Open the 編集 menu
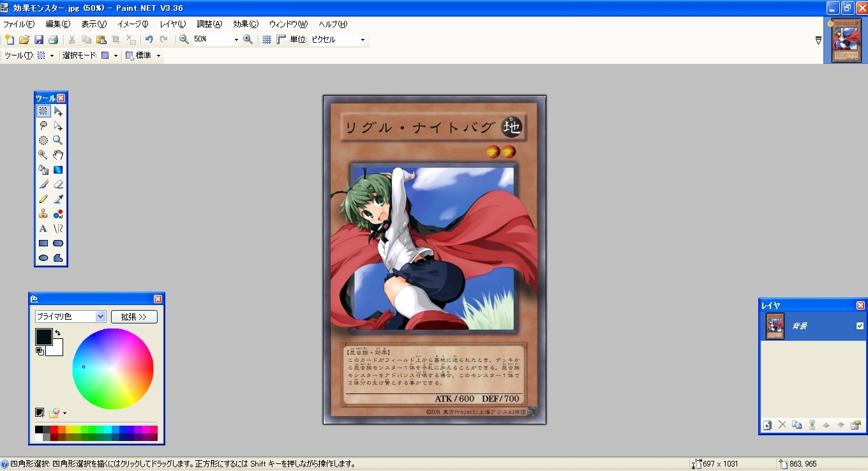The width and height of the screenshot is (868, 471). [57, 24]
